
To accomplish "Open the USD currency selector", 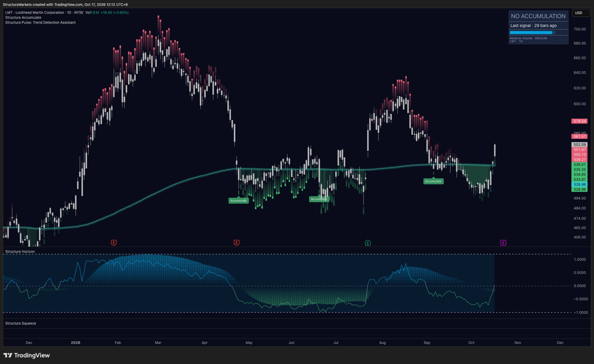I will pyautogui.click(x=581, y=13).
